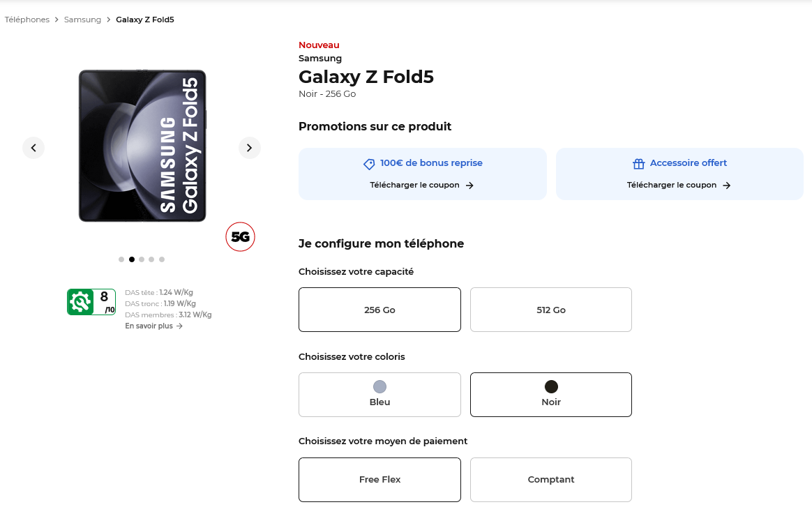Go to Téléphones in the breadcrumb
This screenshot has width=812, height=530.
click(x=27, y=20)
